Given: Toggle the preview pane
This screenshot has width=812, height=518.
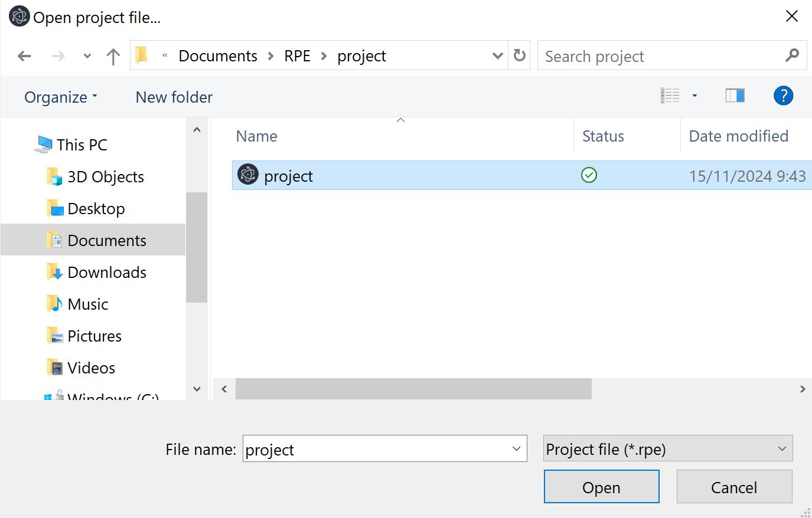Looking at the screenshot, I should 735,96.
